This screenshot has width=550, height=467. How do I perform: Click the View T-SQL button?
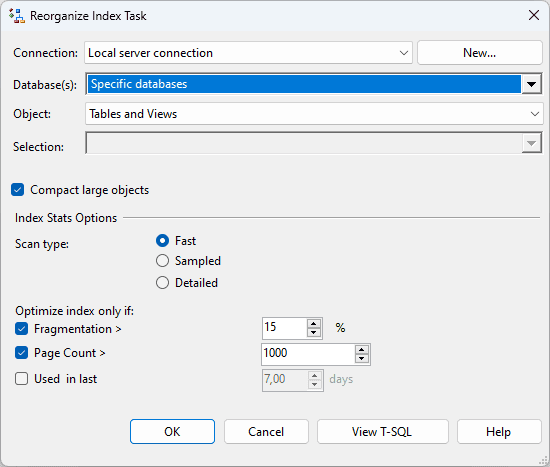coord(382,432)
